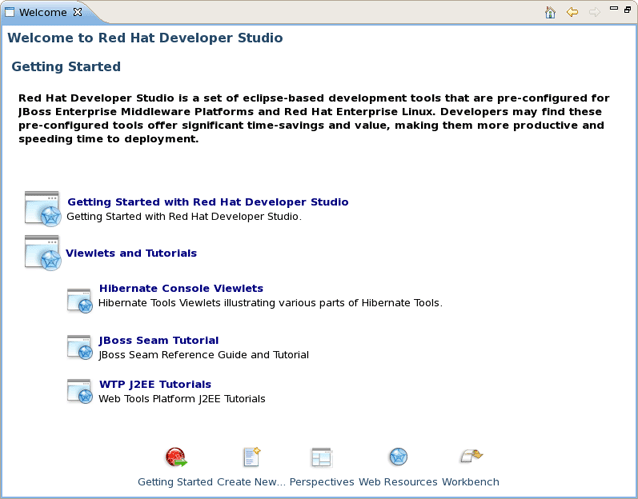Close the Welcome tab

click(x=78, y=13)
